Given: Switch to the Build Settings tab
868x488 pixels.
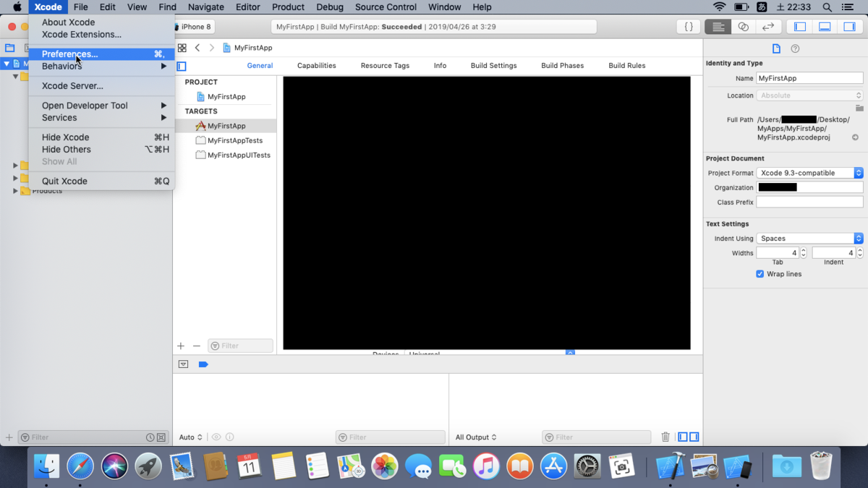Looking at the screenshot, I should pyautogui.click(x=494, y=65).
